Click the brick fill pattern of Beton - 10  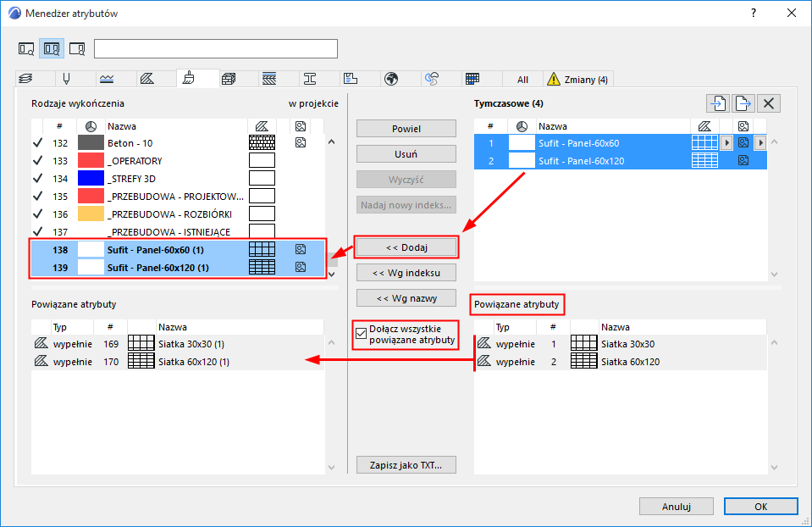pos(262,143)
